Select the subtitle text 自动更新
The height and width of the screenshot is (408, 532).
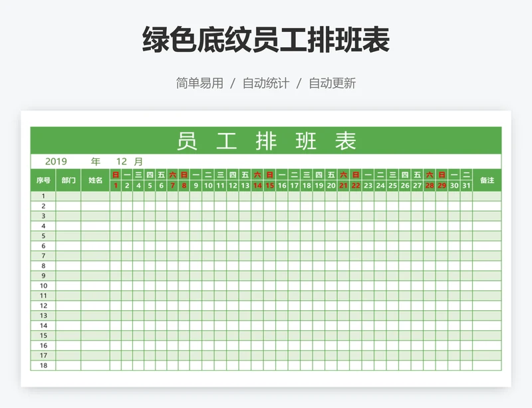click(x=332, y=83)
